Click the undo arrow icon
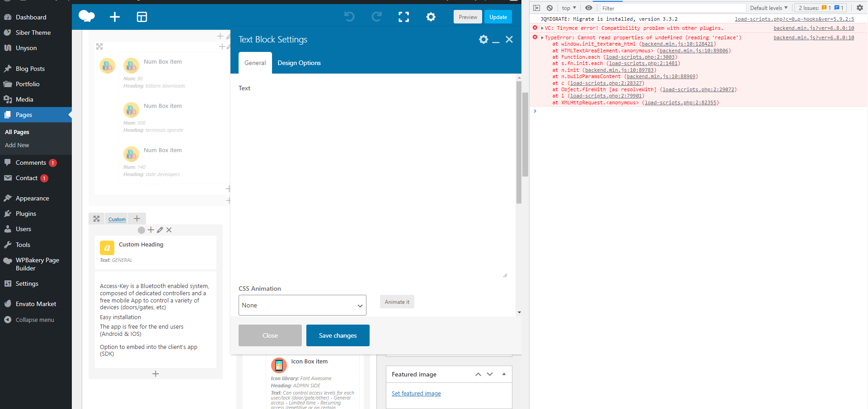This screenshot has height=409, width=868. [x=349, y=17]
